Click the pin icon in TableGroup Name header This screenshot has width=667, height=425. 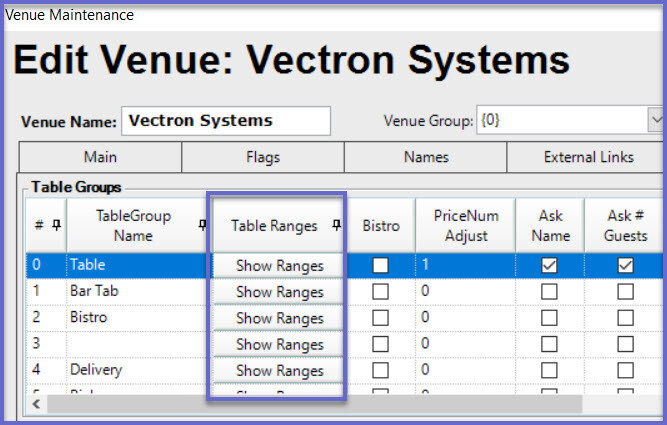click(203, 225)
